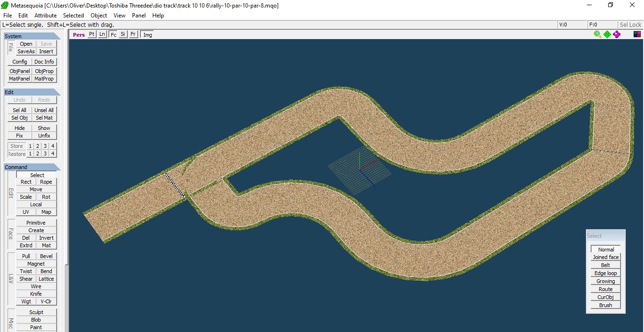Viewport: 644px width, 332px height.
Task: Toggle the Fc face display button
Action: point(113,34)
